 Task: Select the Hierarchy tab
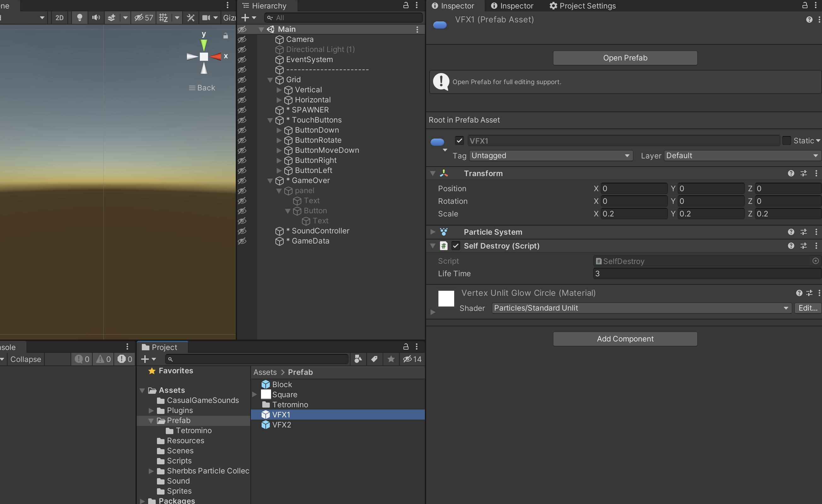point(269,6)
